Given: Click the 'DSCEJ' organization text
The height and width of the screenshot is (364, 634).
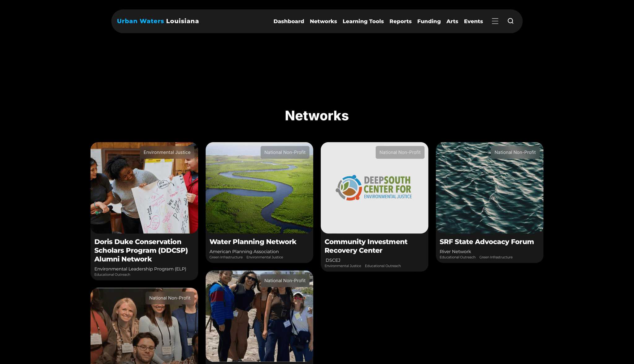Looking at the screenshot, I should pyautogui.click(x=333, y=260).
